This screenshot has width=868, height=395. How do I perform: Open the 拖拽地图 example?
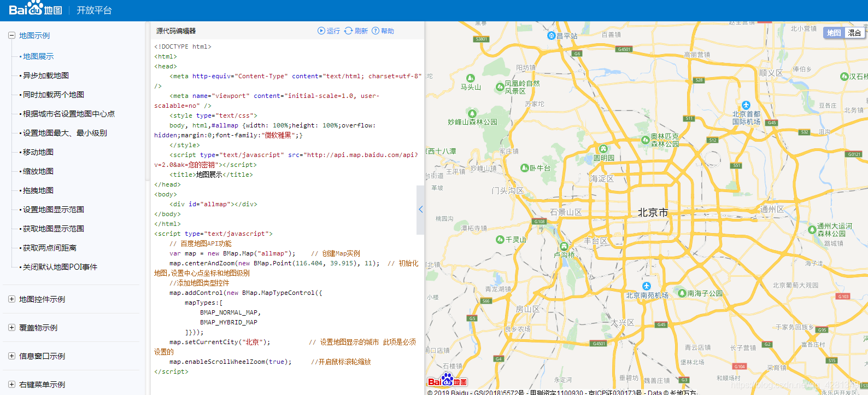(38, 190)
